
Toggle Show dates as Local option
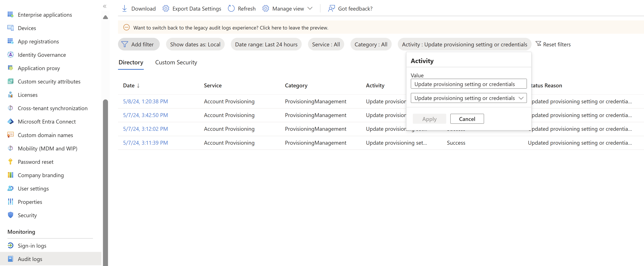point(195,44)
